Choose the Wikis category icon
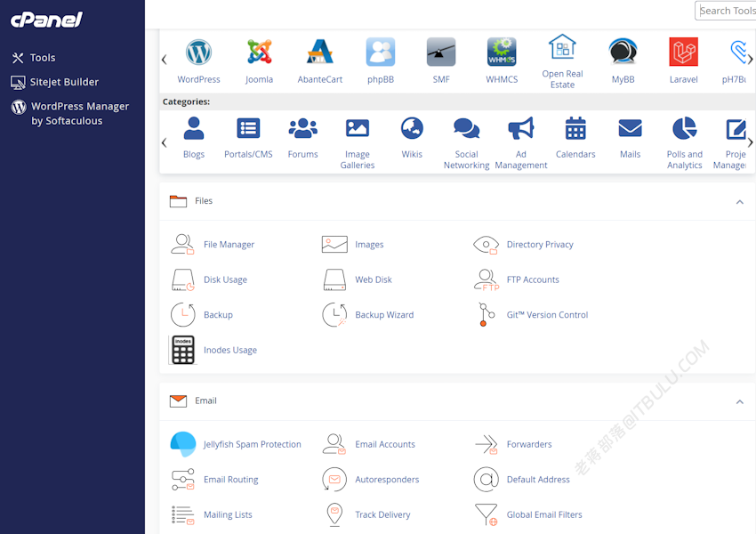Screen dimensions: 756x534 [x=412, y=128]
